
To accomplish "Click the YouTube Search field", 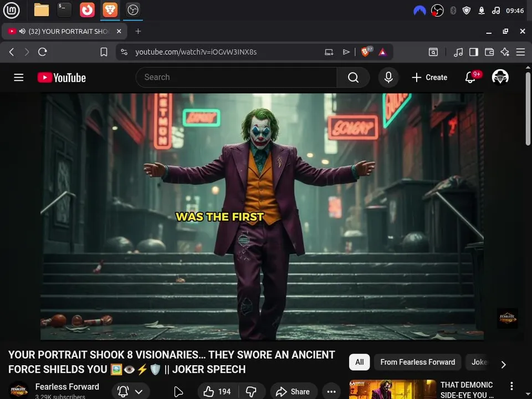I will coord(237,78).
